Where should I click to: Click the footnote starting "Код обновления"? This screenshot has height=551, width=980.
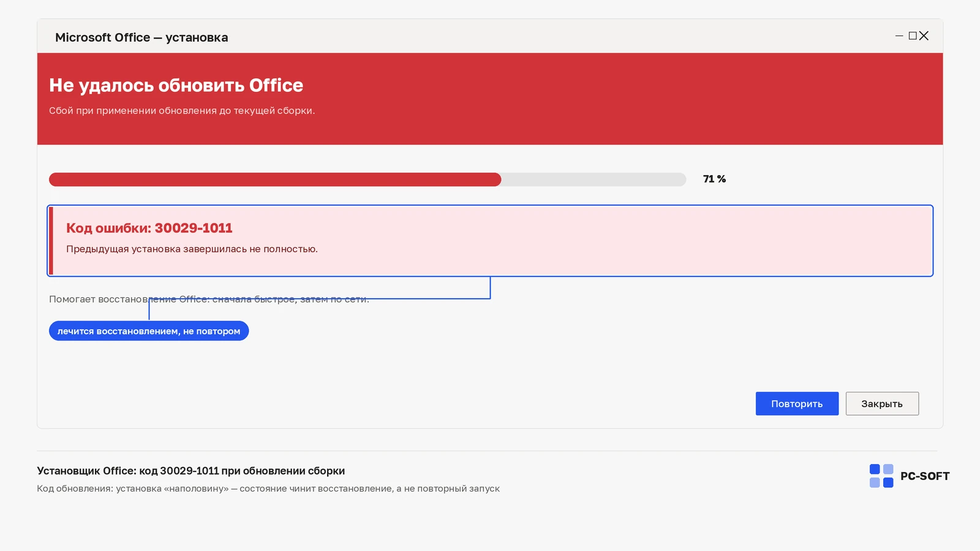(268, 489)
